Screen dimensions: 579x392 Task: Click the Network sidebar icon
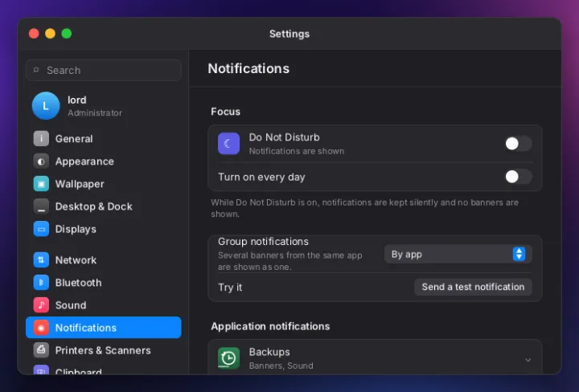pyautogui.click(x=41, y=260)
